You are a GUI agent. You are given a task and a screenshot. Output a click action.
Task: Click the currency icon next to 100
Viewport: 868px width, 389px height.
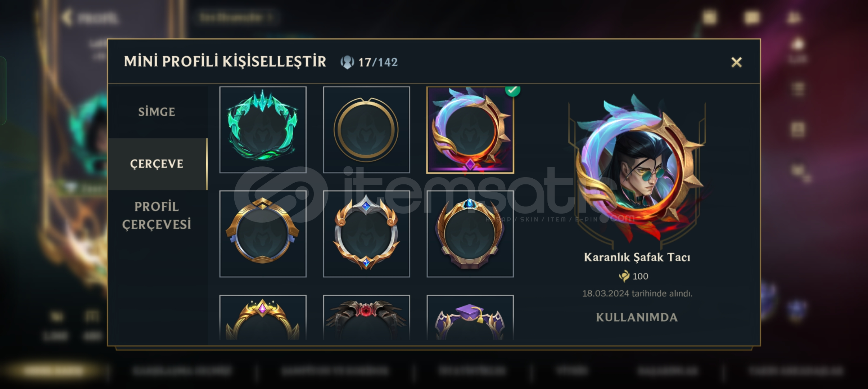(624, 276)
